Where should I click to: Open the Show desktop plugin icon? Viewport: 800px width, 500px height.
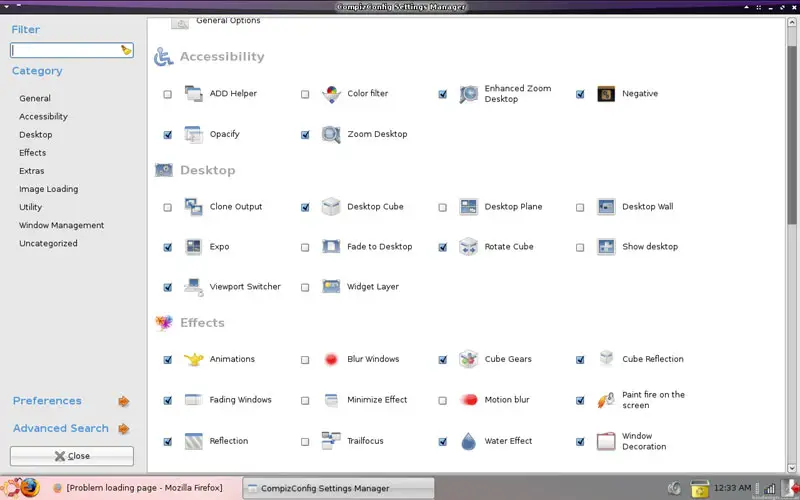[x=606, y=247]
